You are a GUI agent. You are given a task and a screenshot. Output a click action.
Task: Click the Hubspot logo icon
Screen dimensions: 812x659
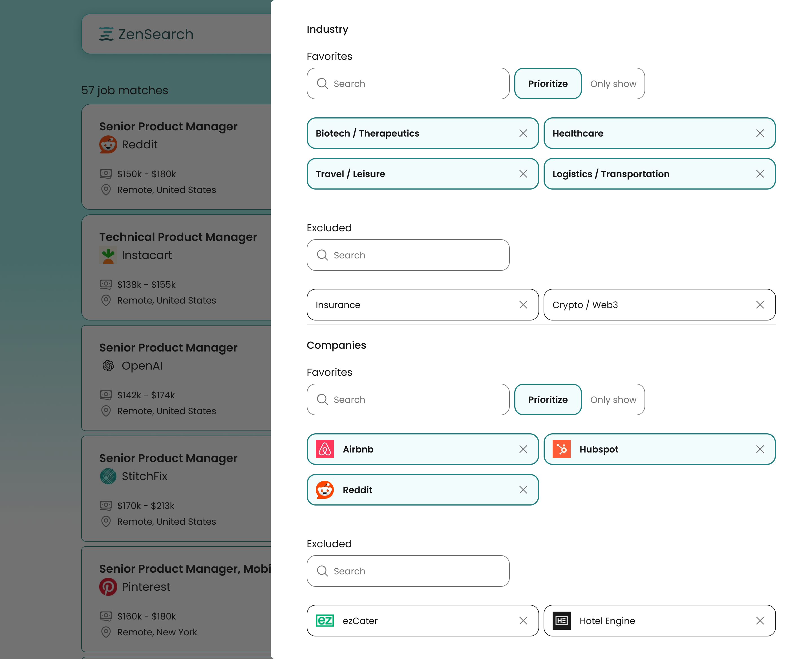tap(561, 449)
